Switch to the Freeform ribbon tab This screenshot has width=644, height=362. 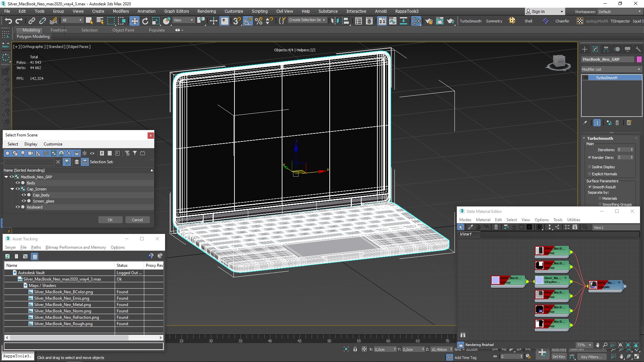[x=58, y=30]
